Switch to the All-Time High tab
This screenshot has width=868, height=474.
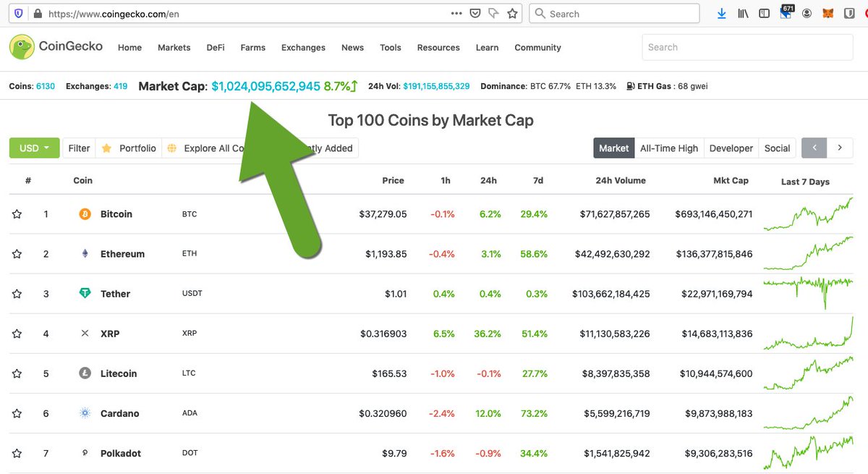click(x=669, y=148)
